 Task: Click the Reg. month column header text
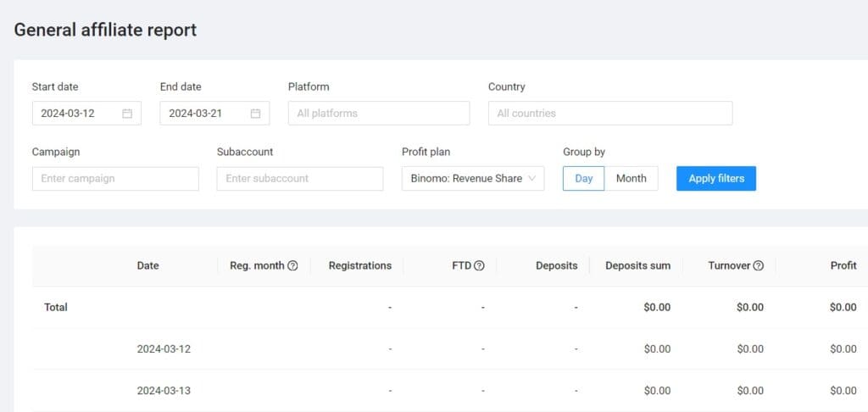pos(258,266)
